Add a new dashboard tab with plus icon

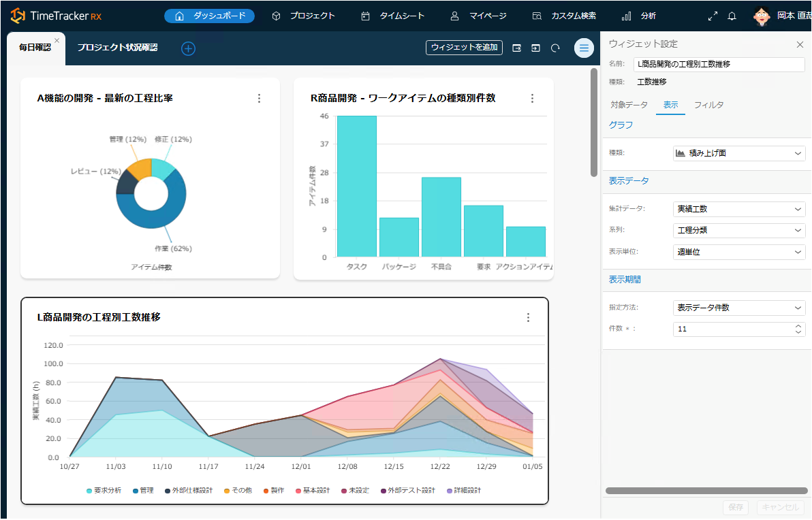coord(188,48)
